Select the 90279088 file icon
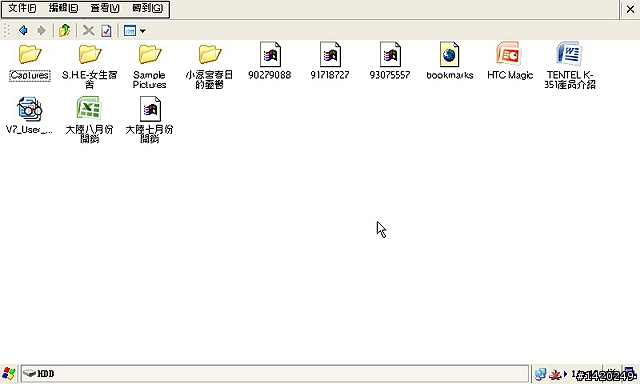Viewport: 640px width, 384px height. coord(270,54)
